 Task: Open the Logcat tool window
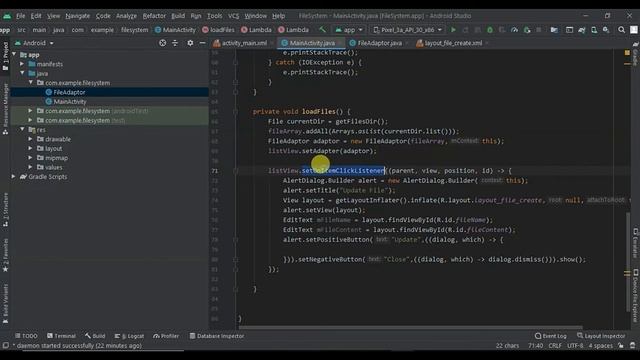pyautogui.click(x=129, y=336)
